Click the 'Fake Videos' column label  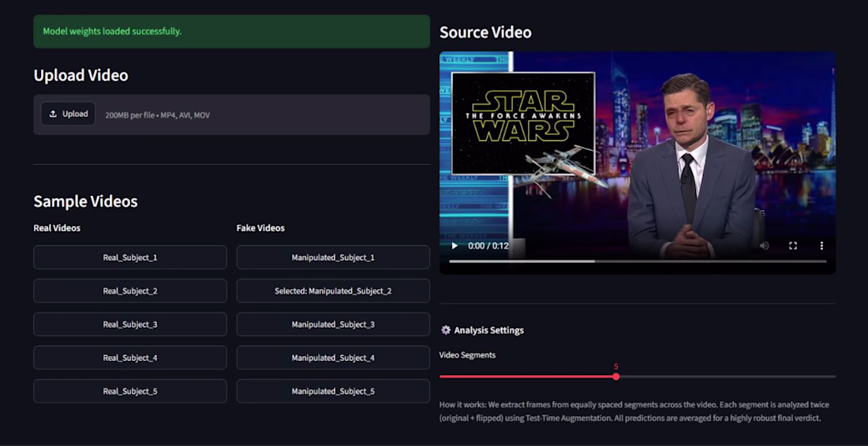pyautogui.click(x=260, y=227)
